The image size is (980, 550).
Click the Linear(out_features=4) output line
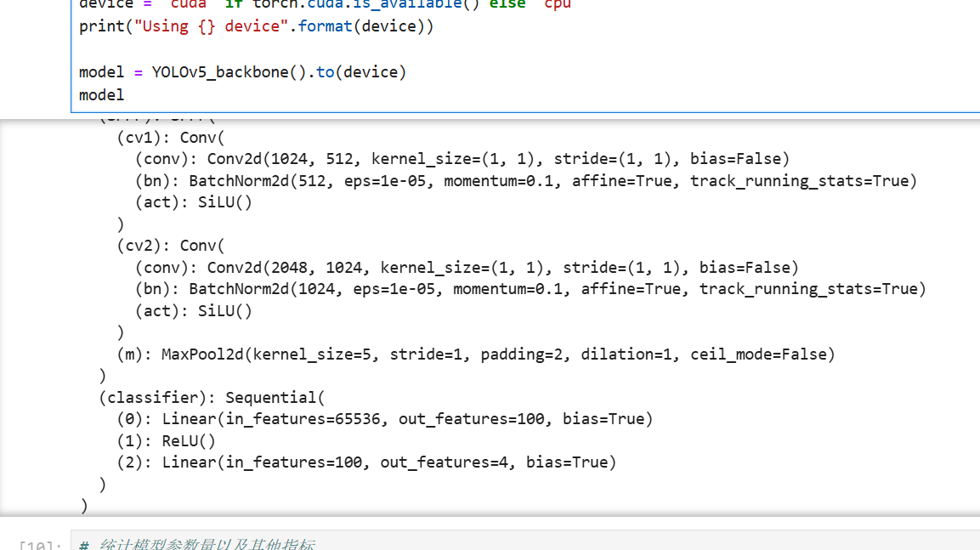(365, 462)
